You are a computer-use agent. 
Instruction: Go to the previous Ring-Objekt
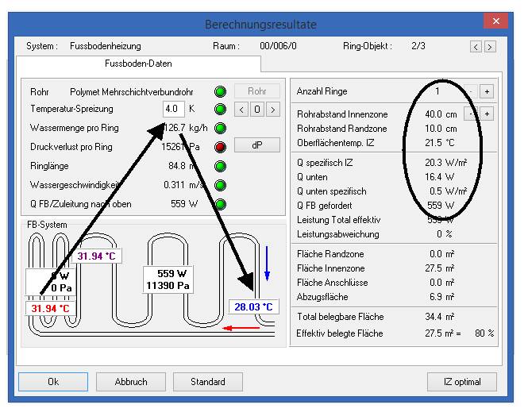pos(476,47)
